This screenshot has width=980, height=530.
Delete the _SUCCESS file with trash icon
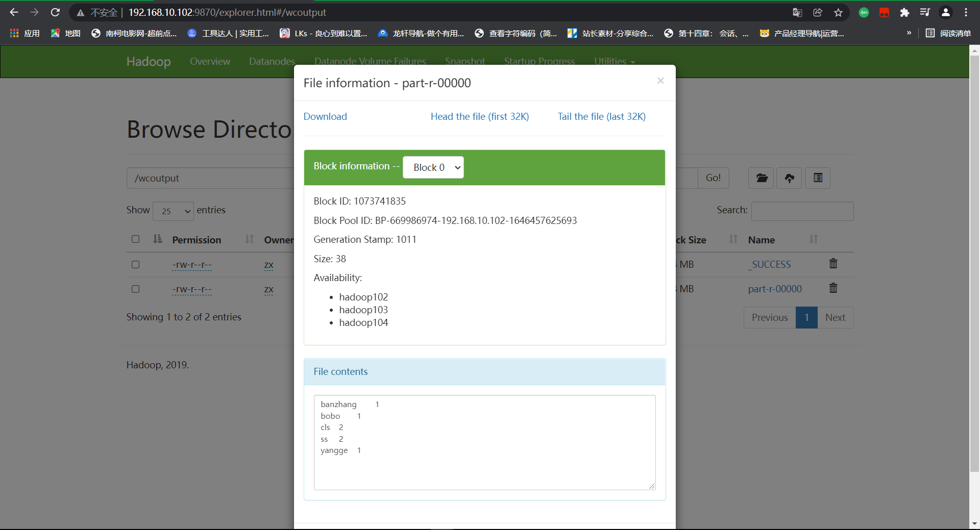click(833, 264)
